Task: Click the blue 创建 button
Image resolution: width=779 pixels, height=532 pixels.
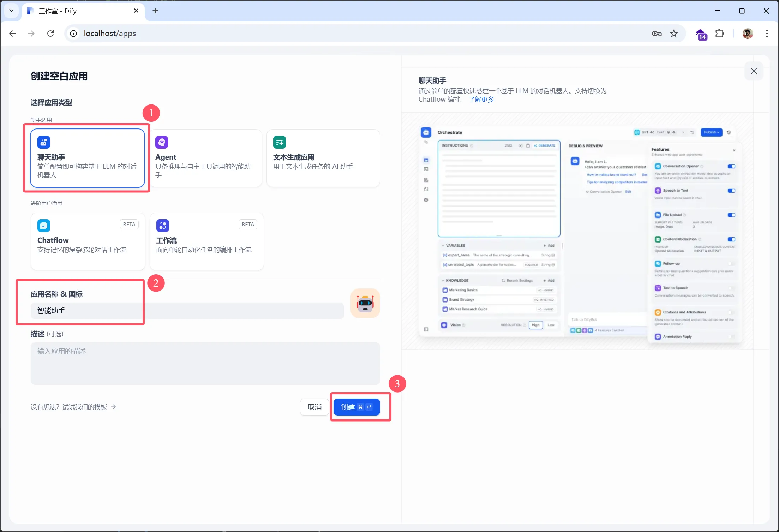Action: [356, 407]
